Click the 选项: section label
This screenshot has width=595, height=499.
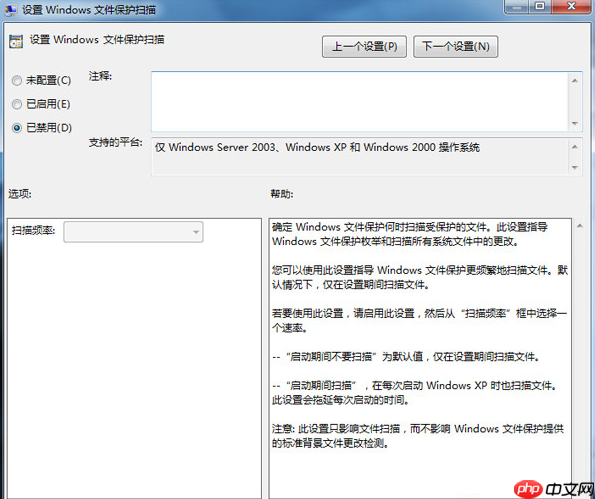coord(20,194)
